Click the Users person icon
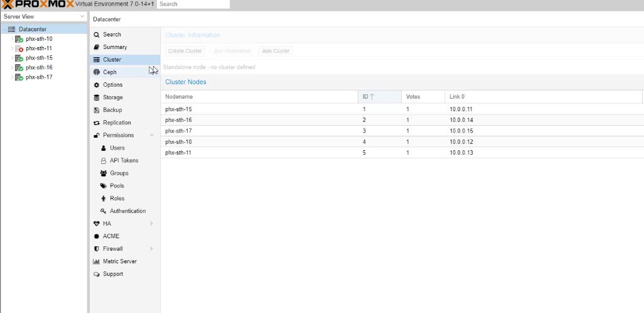The image size is (644, 313). coord(104,148)
